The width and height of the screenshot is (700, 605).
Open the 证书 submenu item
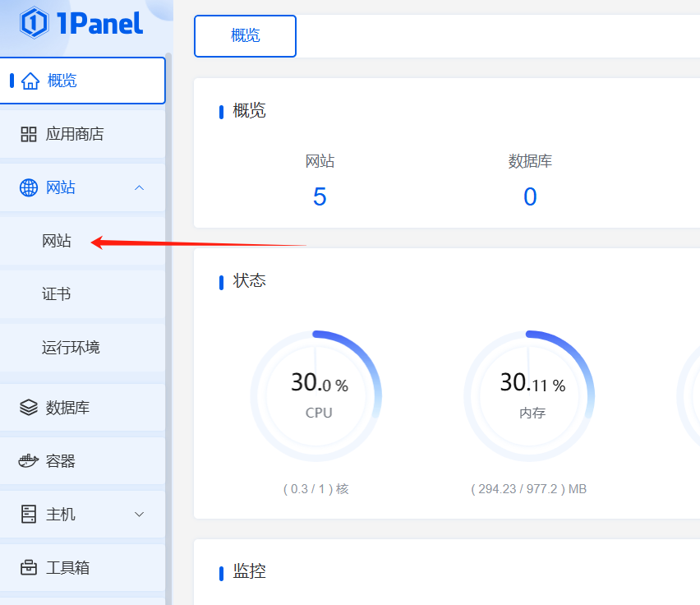[83, 294]
